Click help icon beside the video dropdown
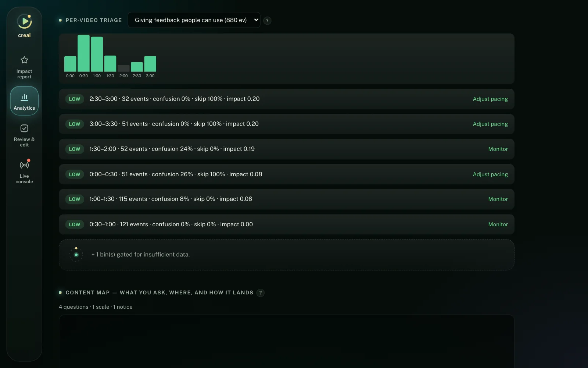 [267, 21]
